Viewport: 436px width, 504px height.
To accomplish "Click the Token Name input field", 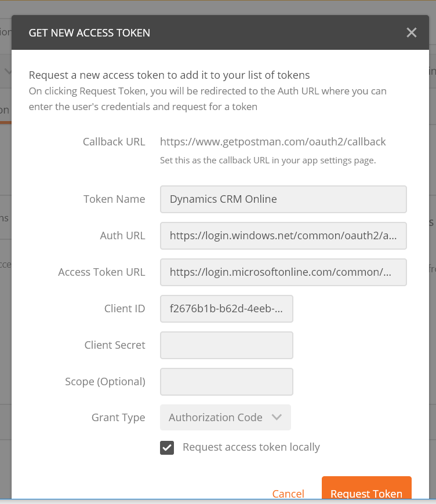I will point(283,199).
